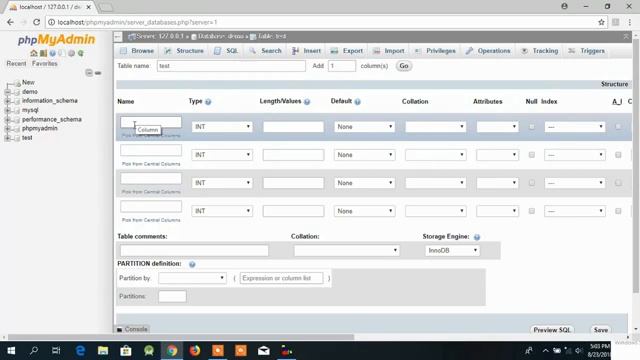Open table Collation dropdown below columns
Image resolution: width=640 pixels, height=360 pixels.
point(346,251)
